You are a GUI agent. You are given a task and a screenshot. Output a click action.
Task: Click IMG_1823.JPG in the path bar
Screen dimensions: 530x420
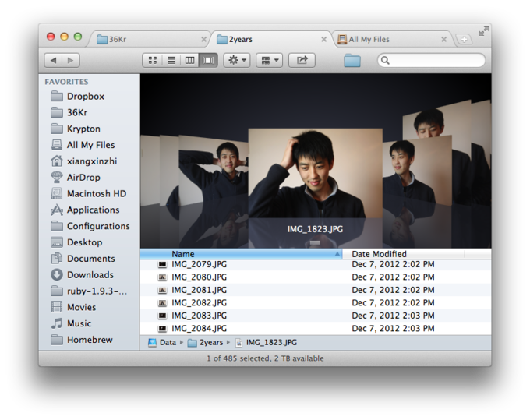click(266, 343)
